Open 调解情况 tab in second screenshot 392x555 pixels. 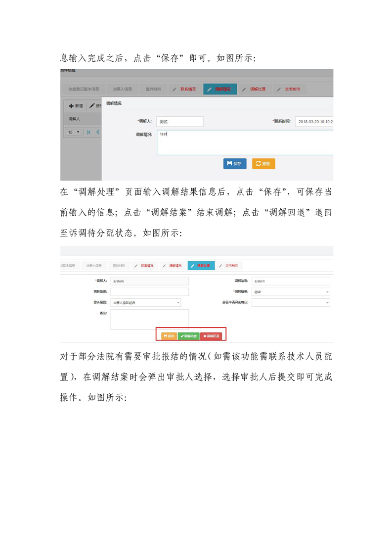[172, 266]
